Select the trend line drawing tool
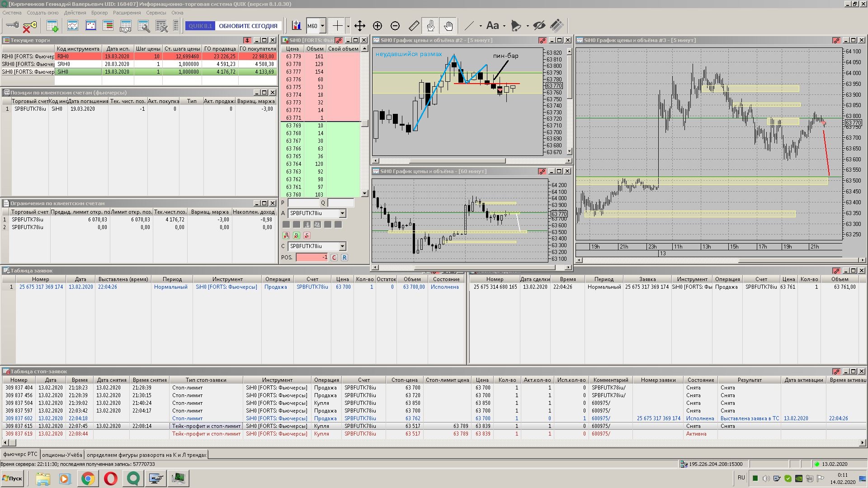This screenshot has height=488, width=868. [470, 26]
